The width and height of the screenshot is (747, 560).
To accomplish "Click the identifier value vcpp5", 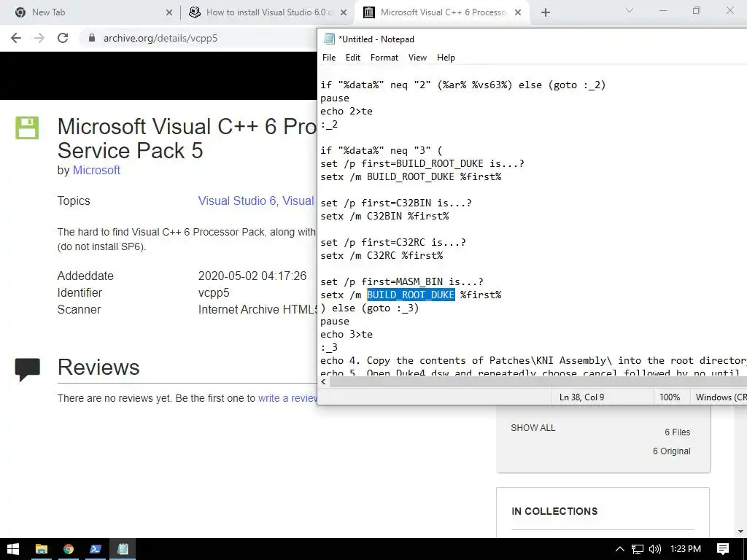I will click(x=214, y=292).
